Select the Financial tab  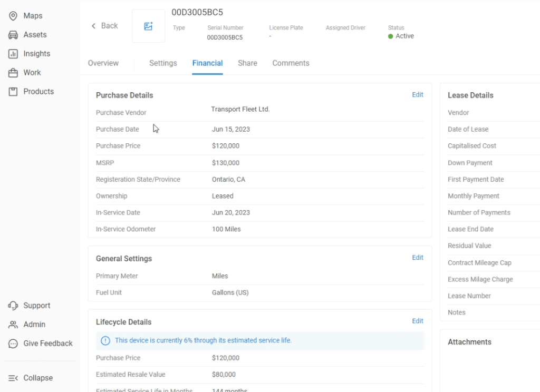(x=207, y=63)
